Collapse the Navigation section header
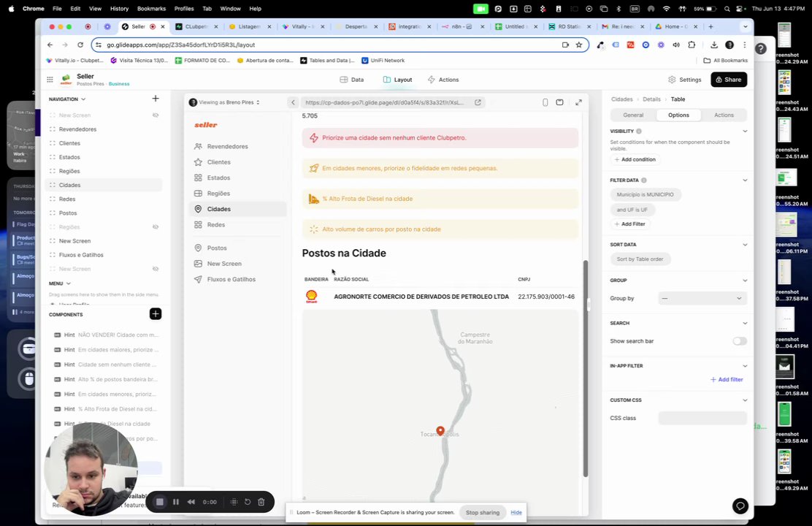Image resolution: width=812 pixels, height=526 pixels. [67, 99]
